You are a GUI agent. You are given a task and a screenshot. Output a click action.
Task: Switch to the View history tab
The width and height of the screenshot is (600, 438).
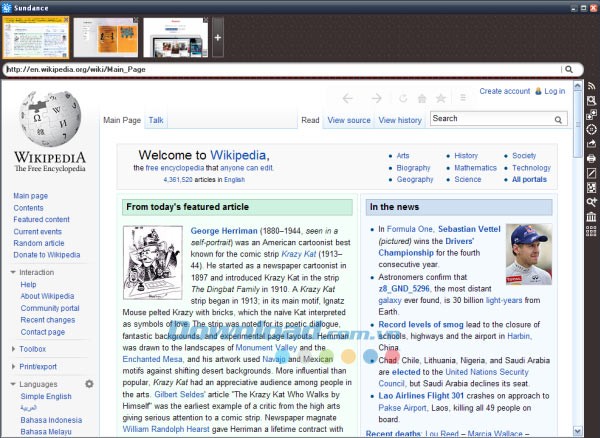pos(400,120)
